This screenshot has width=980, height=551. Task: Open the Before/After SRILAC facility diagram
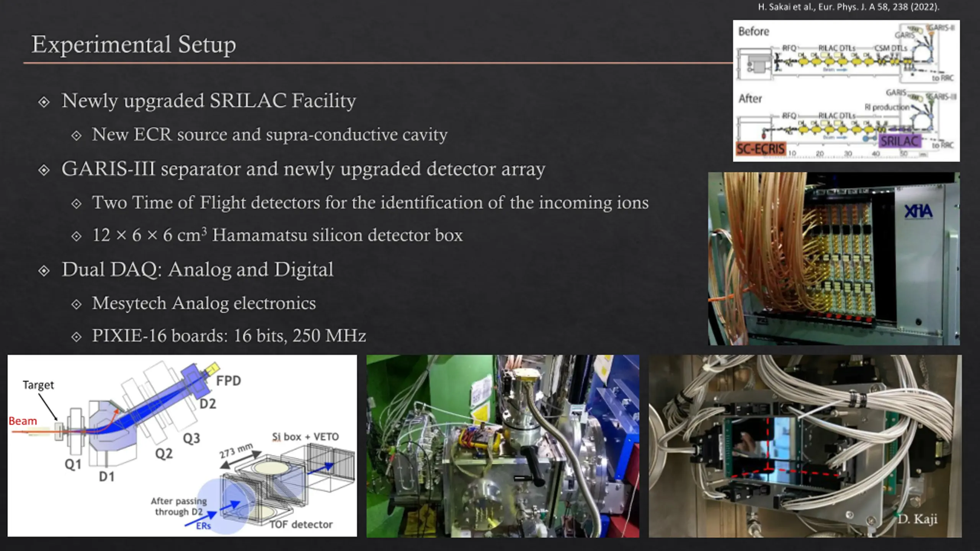[x=846, y=91]
